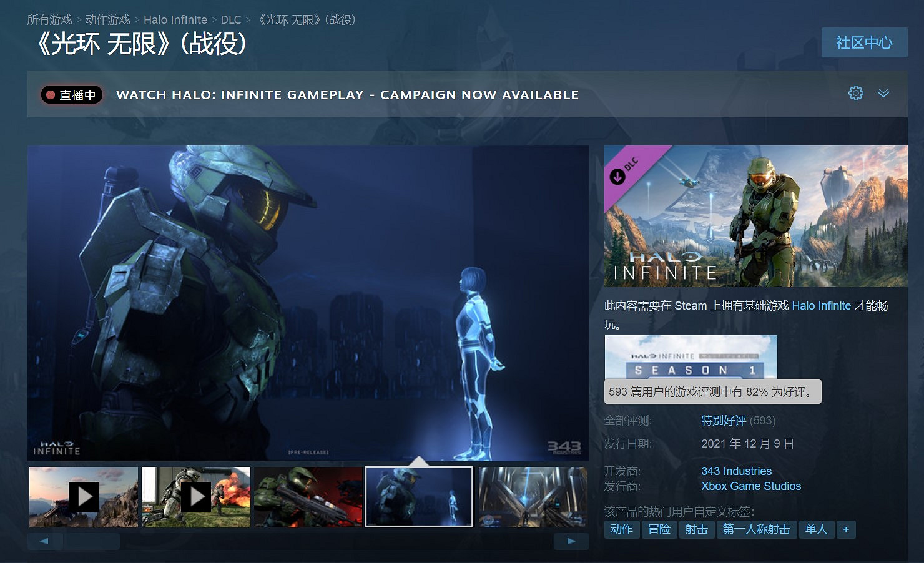Play the second video thumbnail with explosion scene
Viewport: 924px width, 563px height.
[x=195, y=497]
